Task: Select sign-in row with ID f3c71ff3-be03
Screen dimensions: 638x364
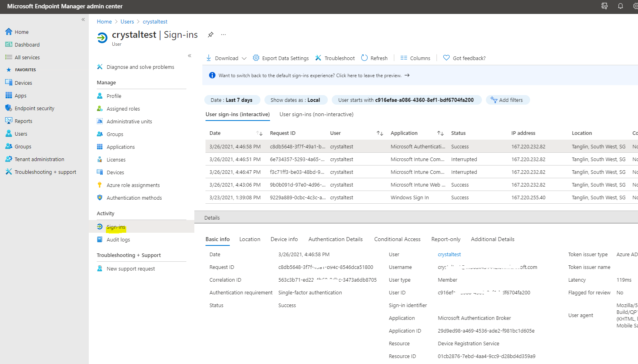Action: [422, 172]
